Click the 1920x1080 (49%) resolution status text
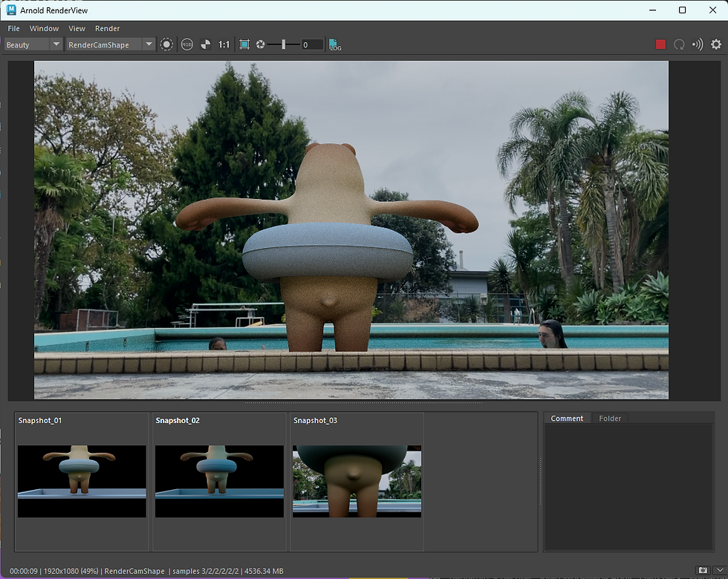Viewport: 728px width, 579px height. click(x=71, y=571)
